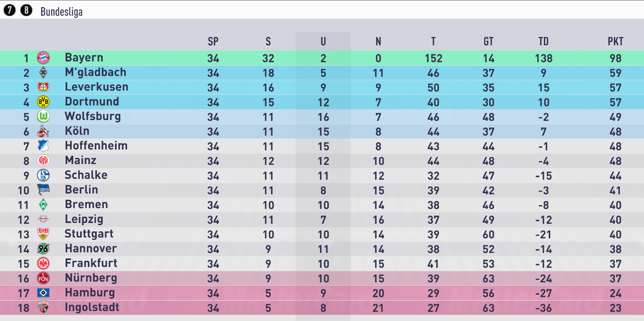Click the Köln club crest
Viewport: 644px width, 321px height.
[43, 131]
